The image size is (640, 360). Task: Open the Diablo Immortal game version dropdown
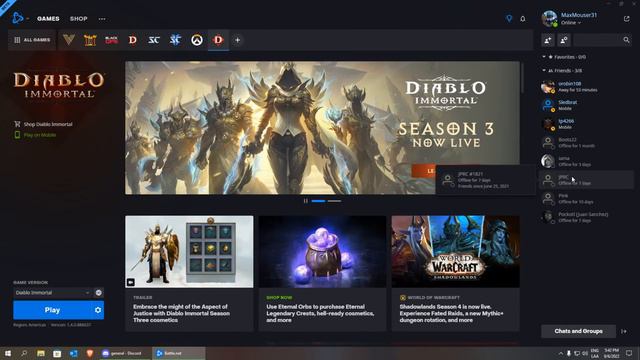(x=52, y=293)
